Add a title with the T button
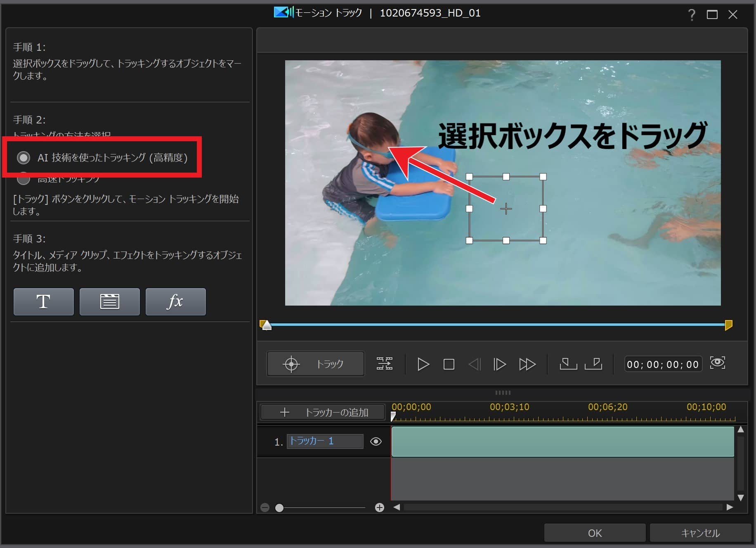This screenshot has height=548, width=756. pos(44,302)
